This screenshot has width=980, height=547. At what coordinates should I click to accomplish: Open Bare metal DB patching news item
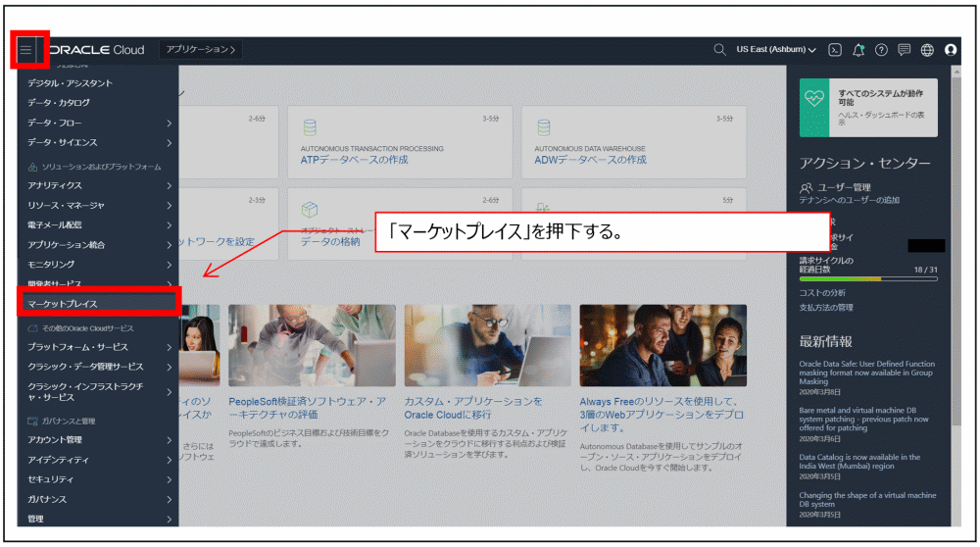point(863,420)
